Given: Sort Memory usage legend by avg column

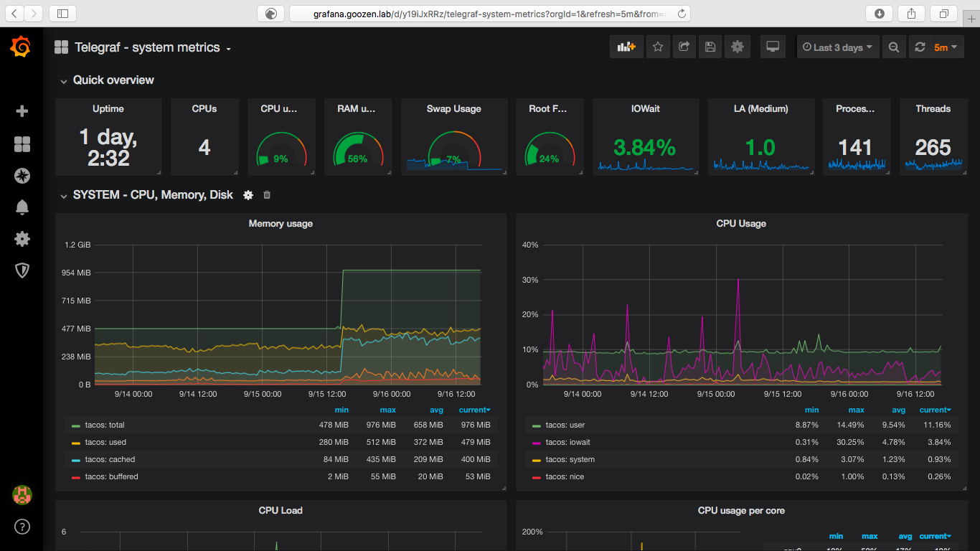Looking at the screenshot, I should click(438, 410).
